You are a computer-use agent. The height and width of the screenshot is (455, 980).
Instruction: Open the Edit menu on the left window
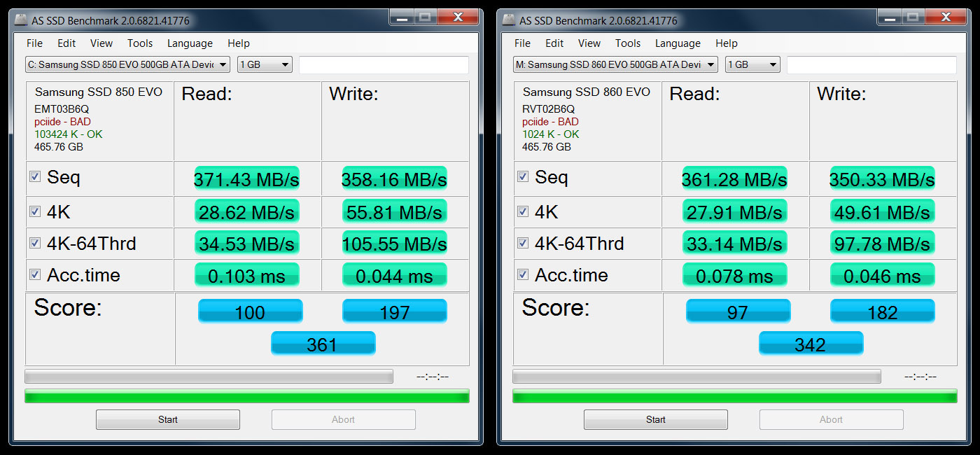click(x=66, y=43)
